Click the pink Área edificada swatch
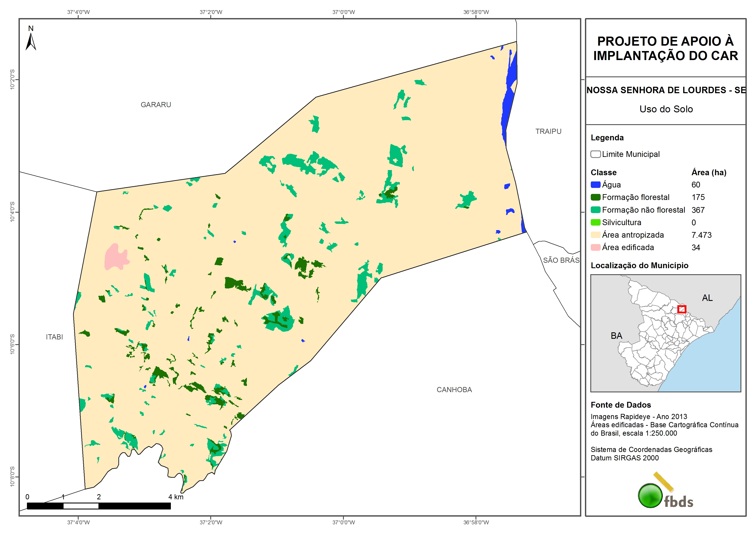This screenshot has width=756, height=534. pos(595,247)
